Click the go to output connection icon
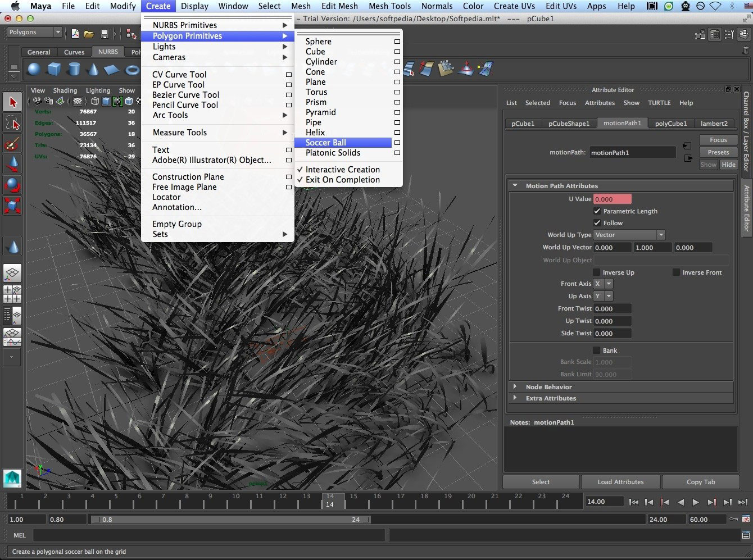The height and width of the screenshot is (560, 753). coord(687,158)
